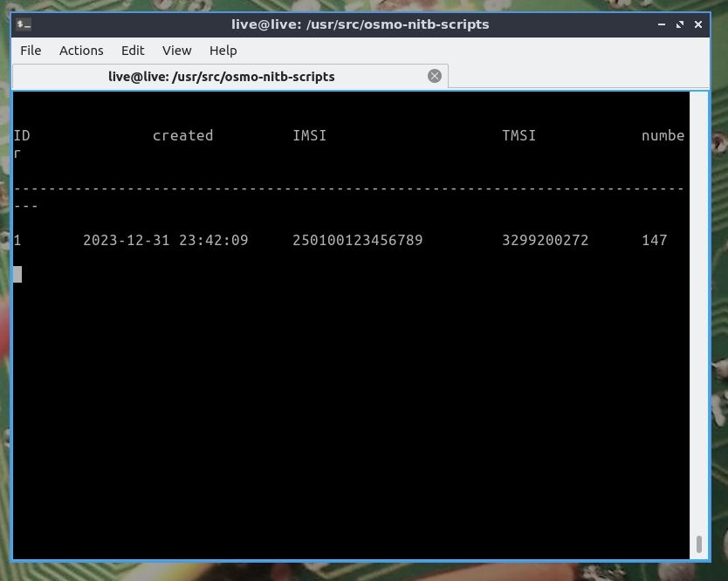Viewport: 728px width, 581px height.
Task: Click the created date 2023-12-31 23:42:09
Action: click(x=165, y=241)
